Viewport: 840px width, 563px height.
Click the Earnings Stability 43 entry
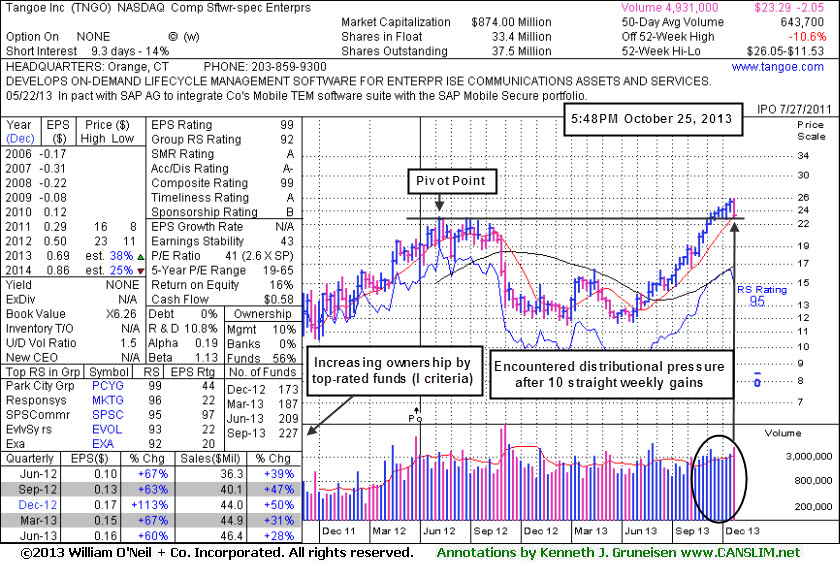(222, 241)
